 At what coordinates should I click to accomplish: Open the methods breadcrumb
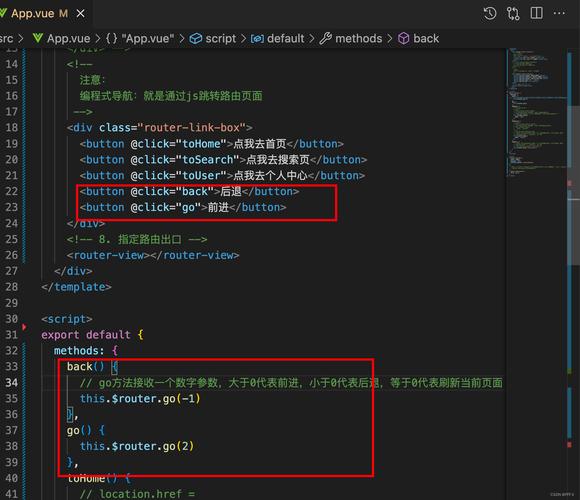[358, 38]
